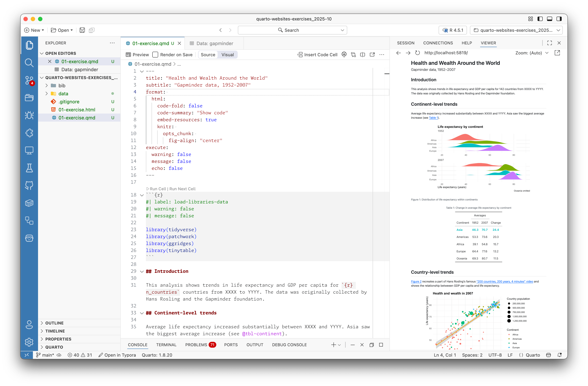Switch to the TERMINAL panel tab
Viewport: 588px width, 386px height.
[x=166, y=345]
